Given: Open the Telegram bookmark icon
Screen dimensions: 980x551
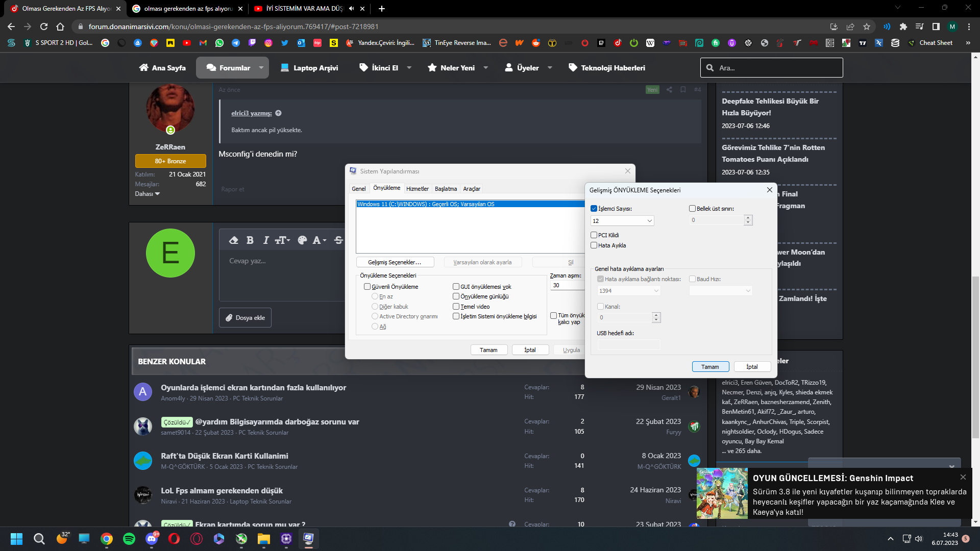Looking at the screenshot, I should [x=236, y=43].
